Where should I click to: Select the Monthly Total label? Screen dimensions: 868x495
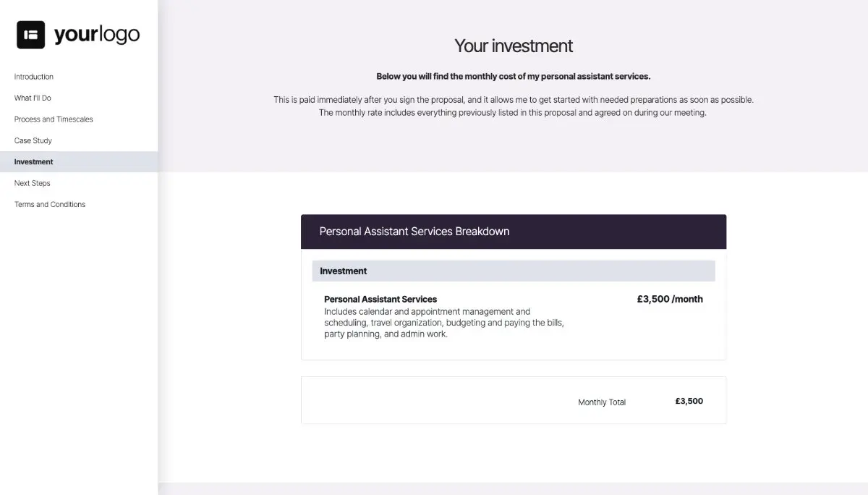point(601,402)
